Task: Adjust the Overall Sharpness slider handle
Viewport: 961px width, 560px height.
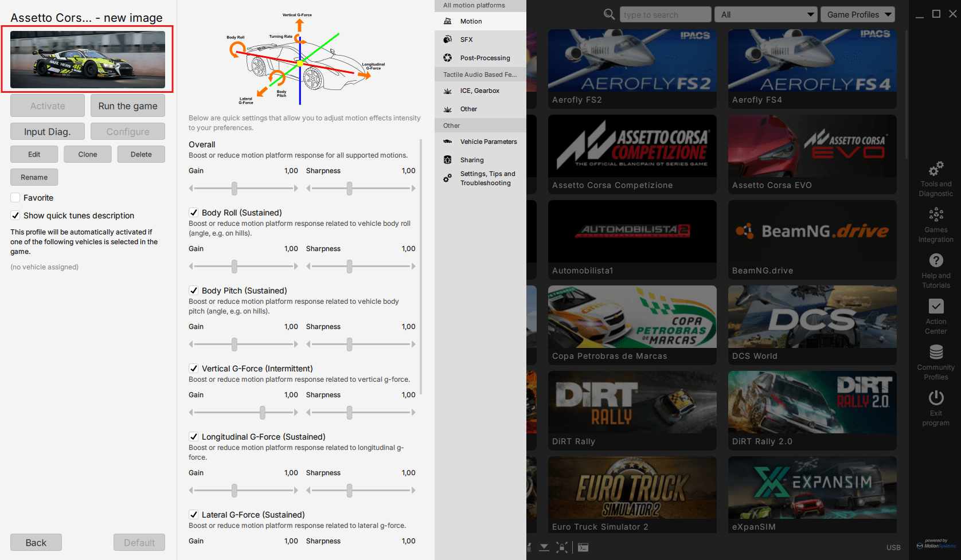Action: 349,188
